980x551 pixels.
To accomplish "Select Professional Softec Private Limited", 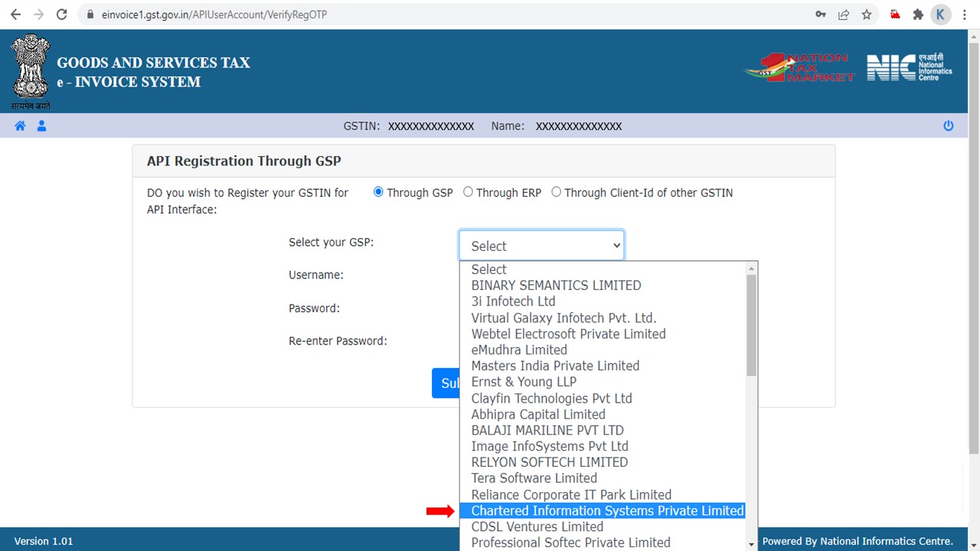I will click(x=603, y=543).
